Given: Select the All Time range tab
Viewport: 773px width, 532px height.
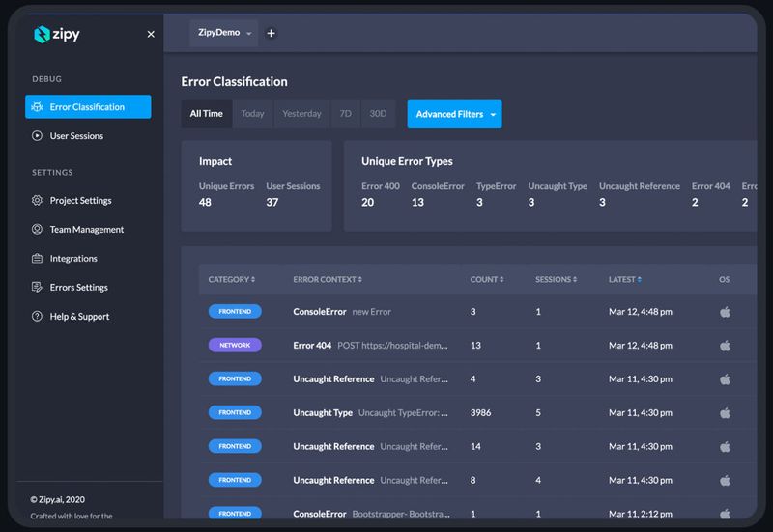Looking at the screenshot, I should tap(206, 114).
